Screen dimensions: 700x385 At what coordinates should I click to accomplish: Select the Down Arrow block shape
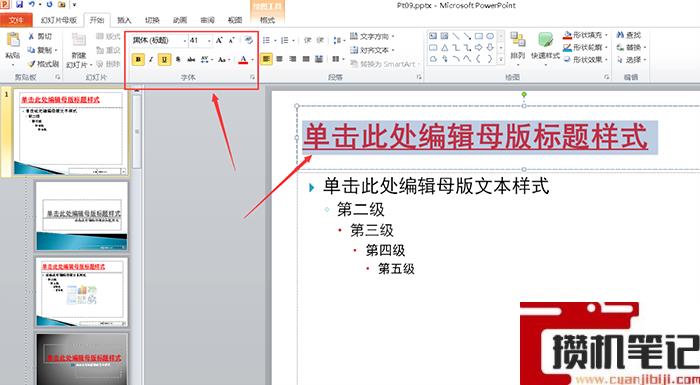point(490,47)
